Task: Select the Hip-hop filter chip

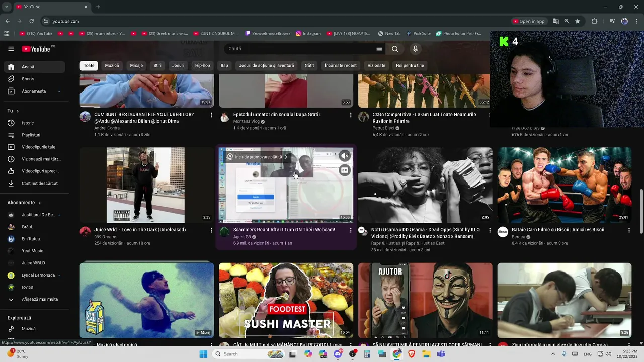Action: [202, 65]
